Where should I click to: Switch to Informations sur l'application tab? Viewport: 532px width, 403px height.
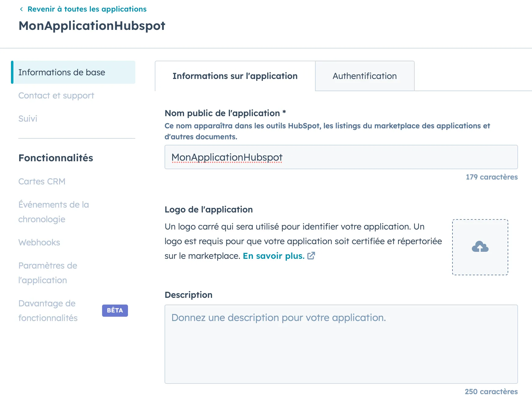click(x=235, y=76)
